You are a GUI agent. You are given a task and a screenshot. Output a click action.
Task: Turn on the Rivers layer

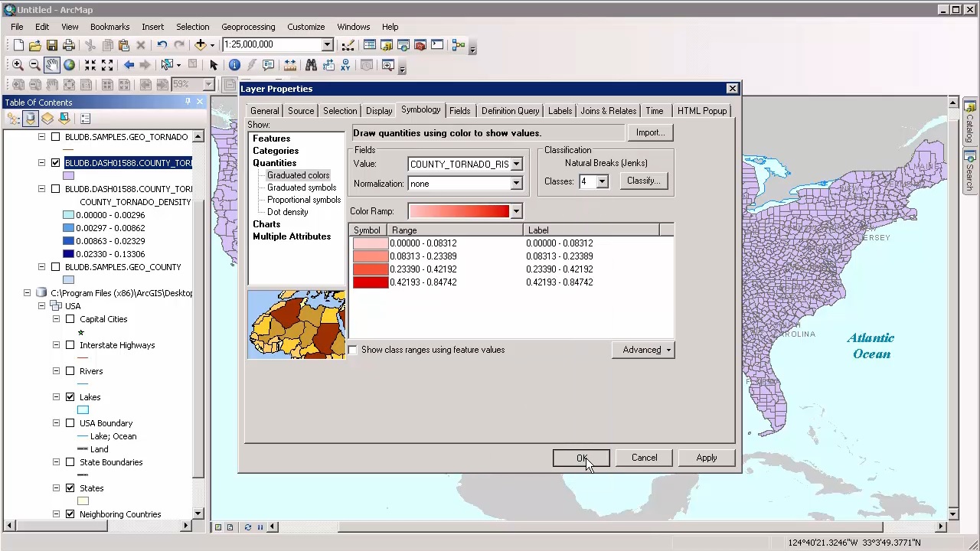click(x=70, y=371)
